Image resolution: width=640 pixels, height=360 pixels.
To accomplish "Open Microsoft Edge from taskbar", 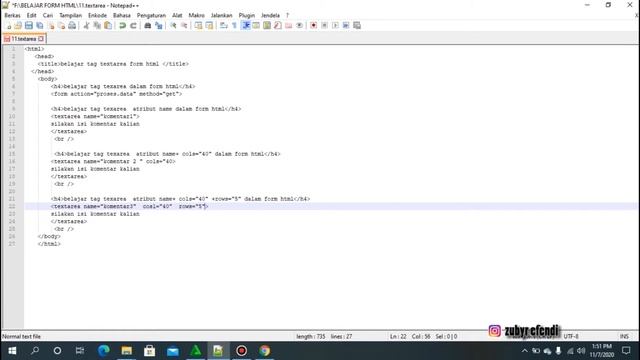I will click(104, 351).
